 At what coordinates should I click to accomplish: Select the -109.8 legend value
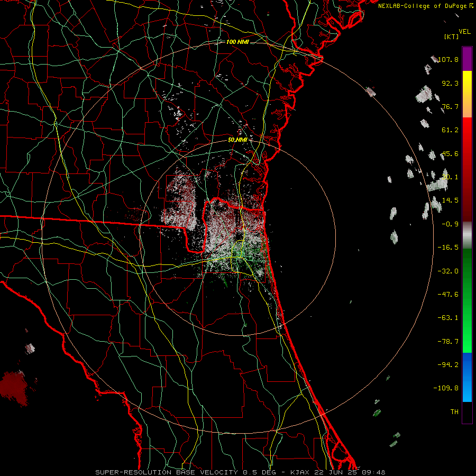click(446, 388)
